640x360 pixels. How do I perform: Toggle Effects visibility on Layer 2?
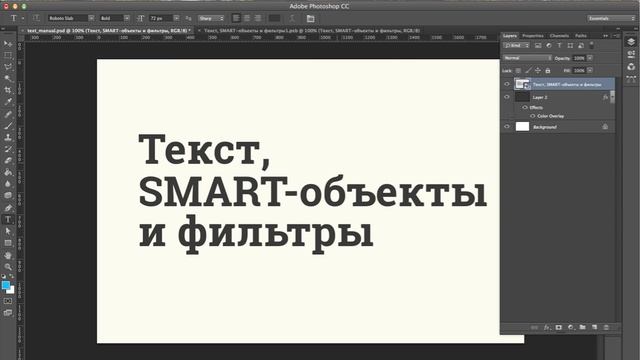click(x=525, y=107)
